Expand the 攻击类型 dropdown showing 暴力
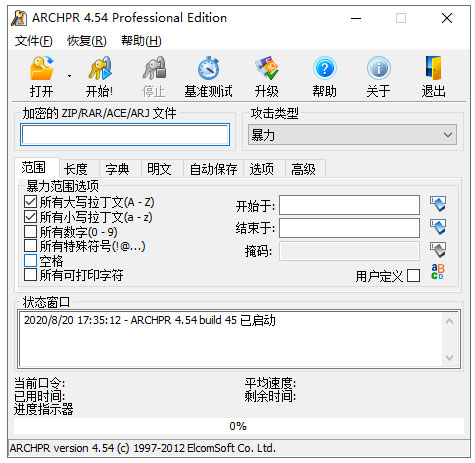 coord(352,135)
